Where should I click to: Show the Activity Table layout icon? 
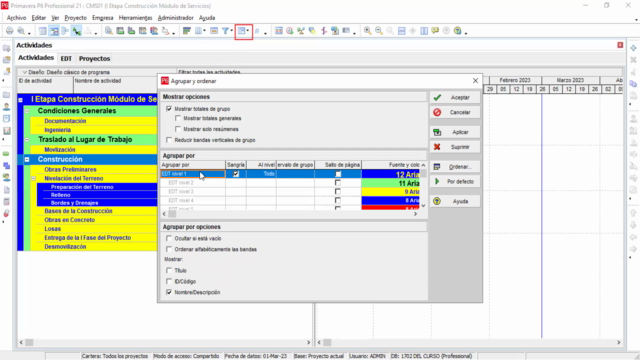coord(42,31)
